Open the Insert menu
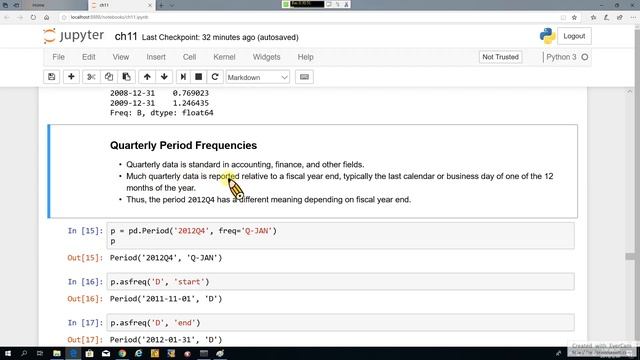 coord(156,57)
